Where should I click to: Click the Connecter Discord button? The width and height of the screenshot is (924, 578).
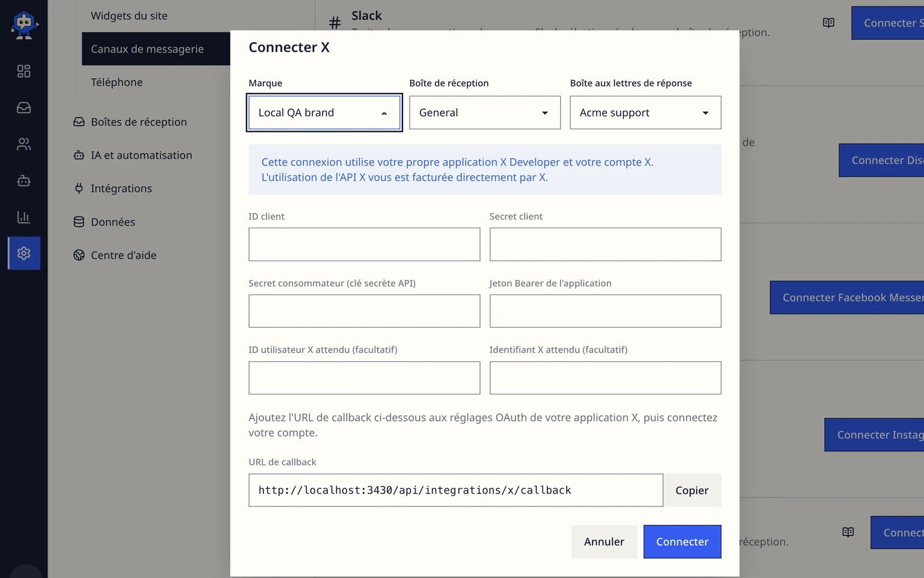pyautogui.click(x=881, y=160)
